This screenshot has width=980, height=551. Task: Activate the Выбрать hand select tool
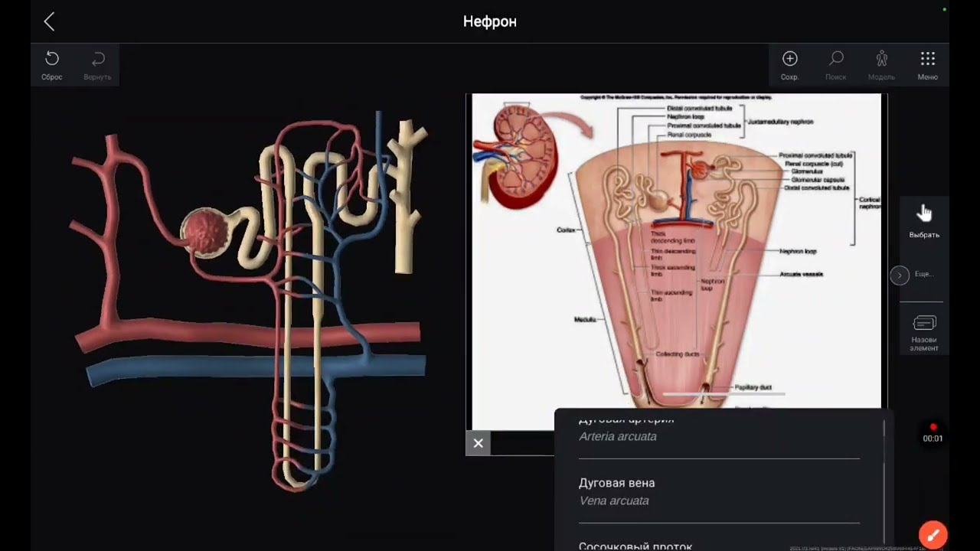click(924, 220)
